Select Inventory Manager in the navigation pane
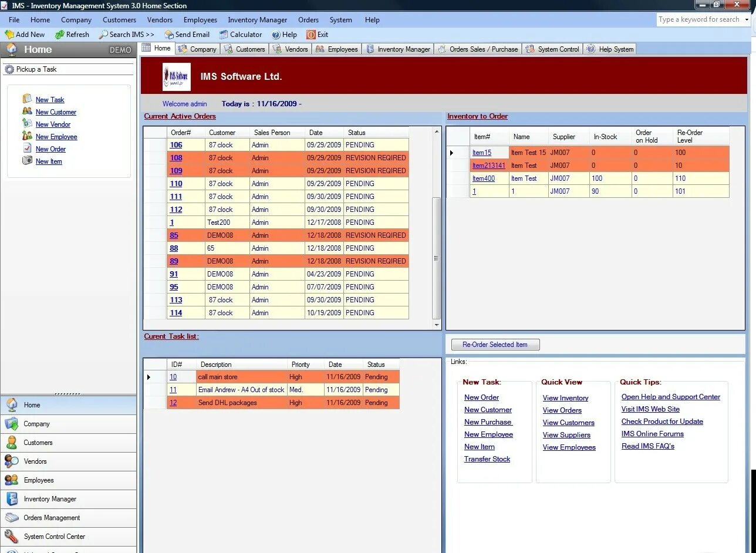 click(68, 499)
